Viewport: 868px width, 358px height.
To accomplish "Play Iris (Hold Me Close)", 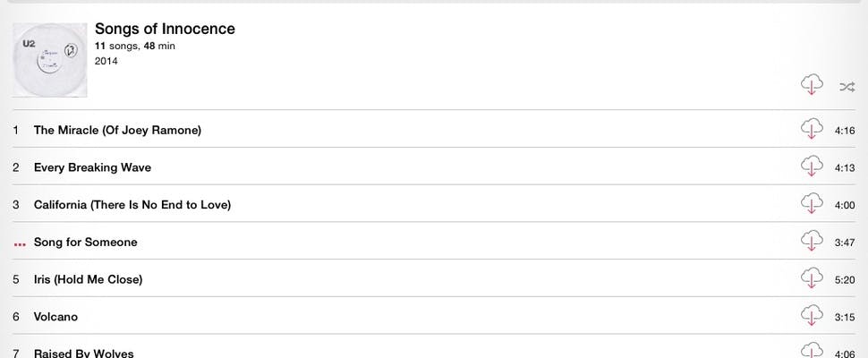I will tap(88, 279).
